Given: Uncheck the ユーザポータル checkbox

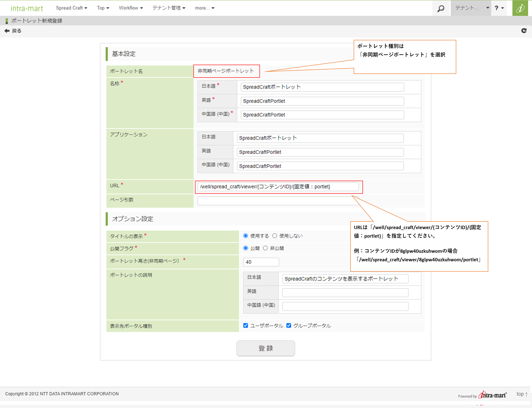Looking at the screenshot, I should click(x=245, y=325).
